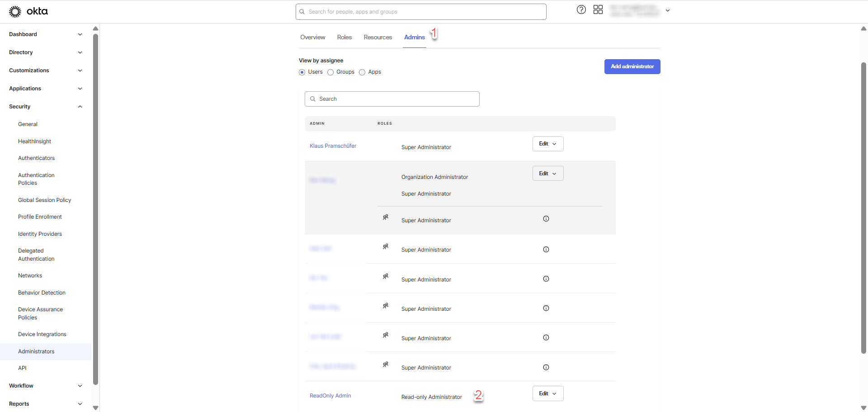
Task: Click info icon in the Organization Administrator row
Action: pyautogui.click(x=546, y=219)
